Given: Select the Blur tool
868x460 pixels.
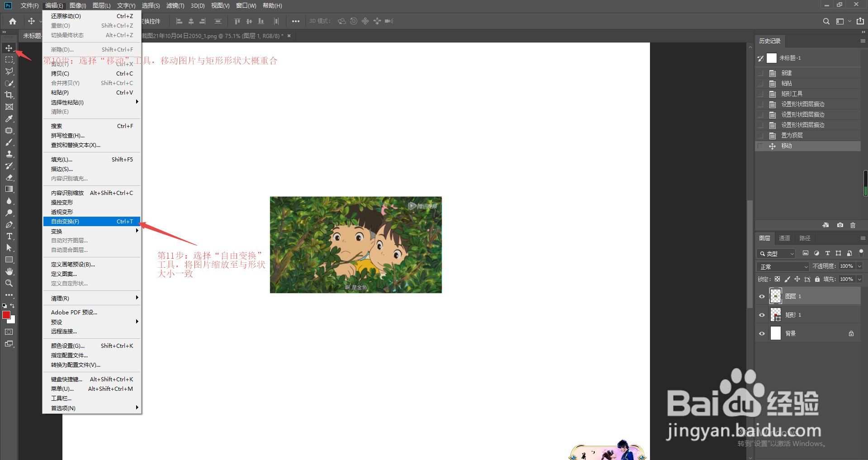Looking at the screenshot, I should coord(9,201).
